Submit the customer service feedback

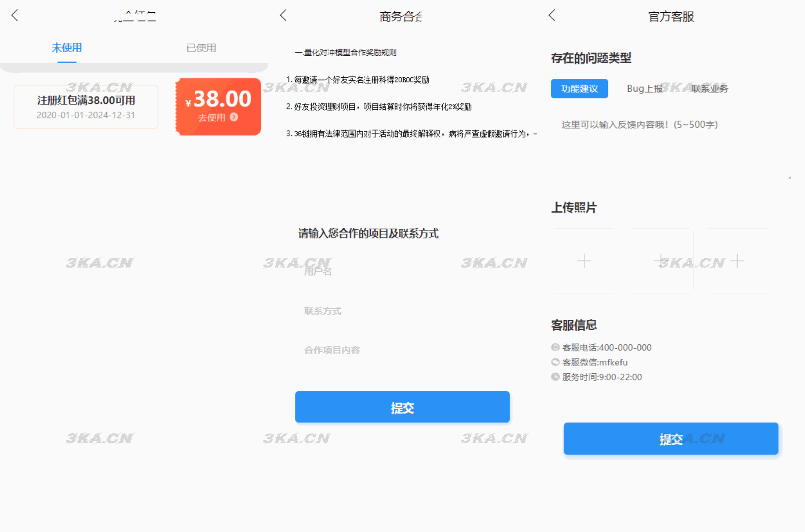(670, 439)
